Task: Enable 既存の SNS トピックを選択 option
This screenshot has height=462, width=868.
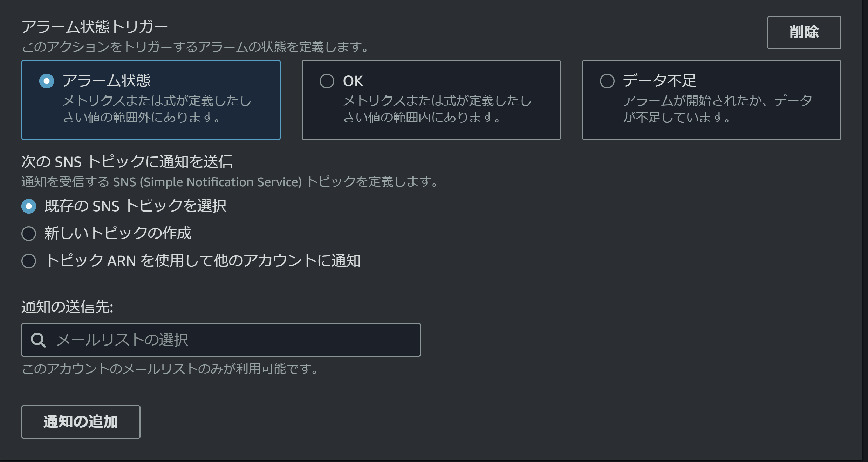Action: point(28,207)
